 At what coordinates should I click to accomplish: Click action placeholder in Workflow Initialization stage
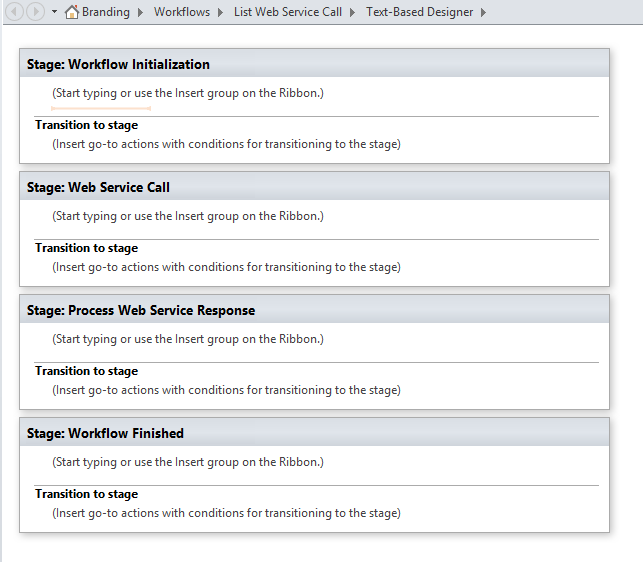188,93
